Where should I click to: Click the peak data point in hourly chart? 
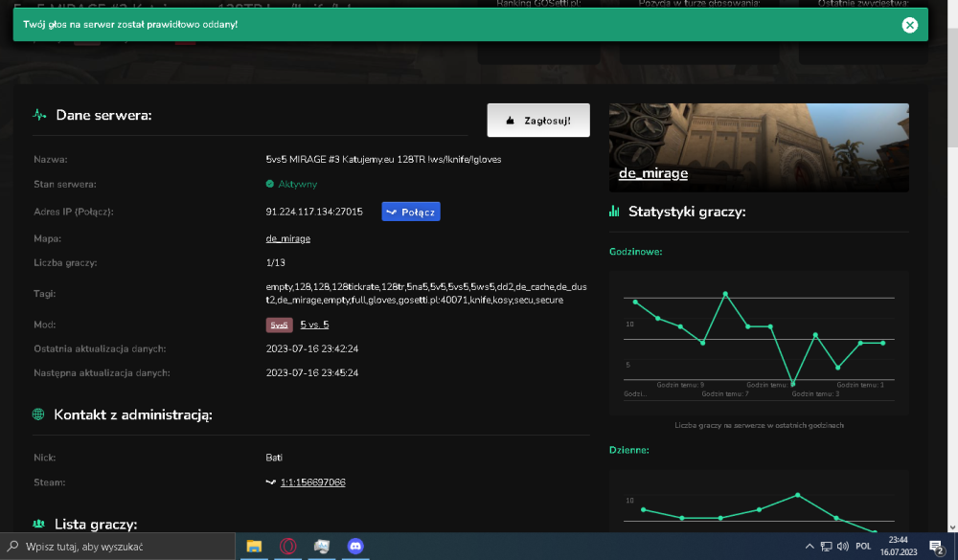click(x=725, y=294)
